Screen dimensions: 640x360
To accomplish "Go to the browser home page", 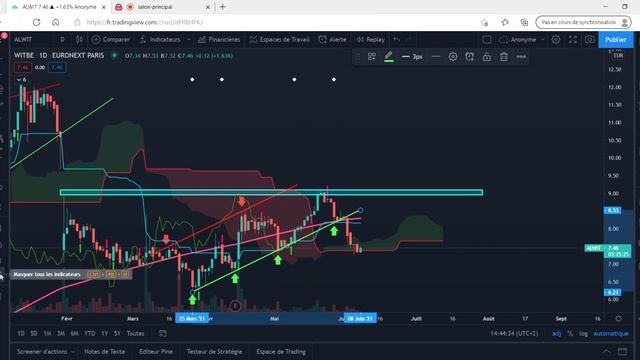I will click(x=56, y=22).
